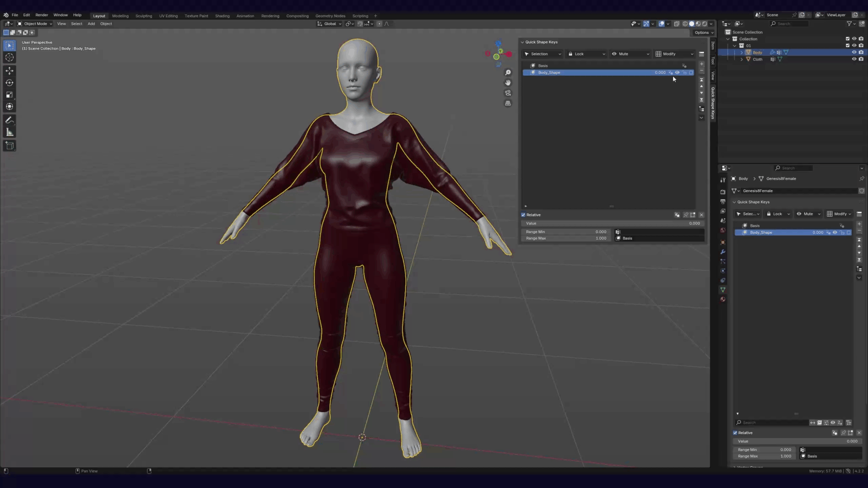Viewport: 868px width, 488px height.
Task: Open the Object menu in viewport header
Action: (x=106, y=24)
